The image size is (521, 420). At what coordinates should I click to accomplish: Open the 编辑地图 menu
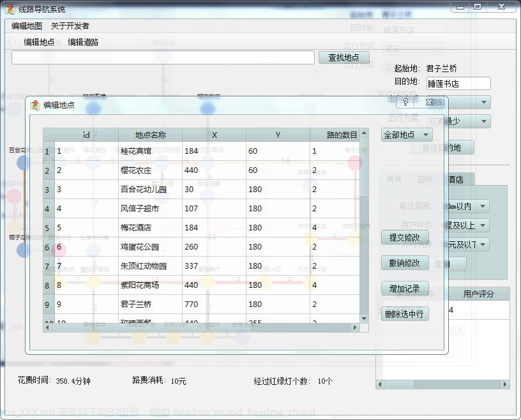[x=27, y=26]
